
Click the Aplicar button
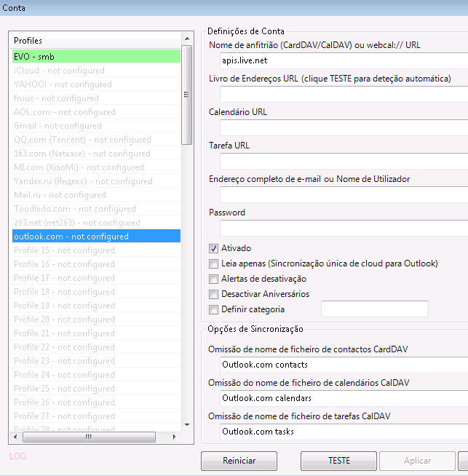pyautogui.click(x=417, y=461)
